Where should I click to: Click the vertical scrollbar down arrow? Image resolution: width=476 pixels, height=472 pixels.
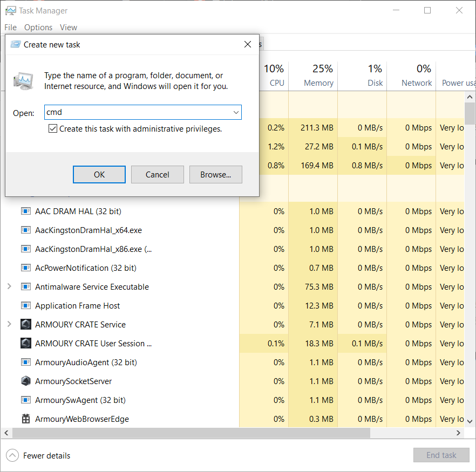pyautogui.click(x=470, y=421)
